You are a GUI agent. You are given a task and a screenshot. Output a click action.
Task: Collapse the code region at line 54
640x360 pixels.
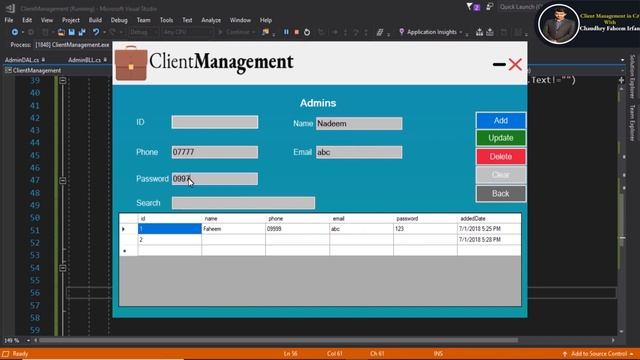[x=62, y=268]
